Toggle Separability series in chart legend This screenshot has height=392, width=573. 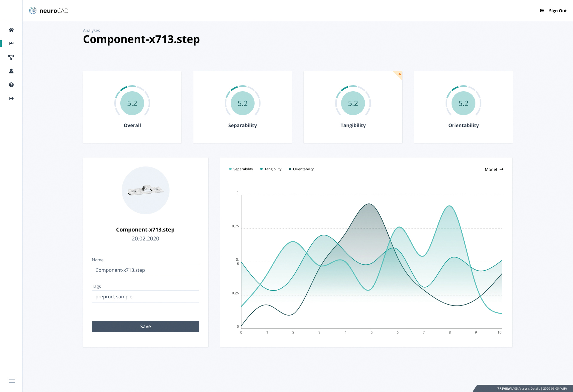click(x=241, y=169)
